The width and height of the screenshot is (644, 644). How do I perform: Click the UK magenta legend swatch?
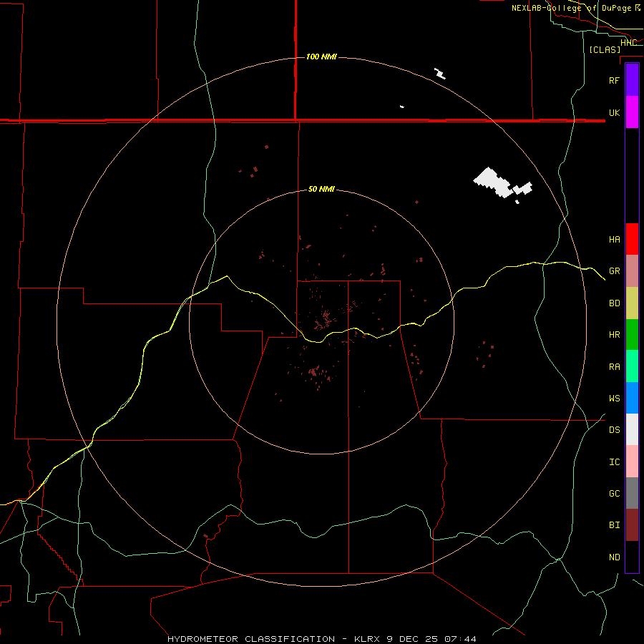pyautogui.click(x=632, y=112)
